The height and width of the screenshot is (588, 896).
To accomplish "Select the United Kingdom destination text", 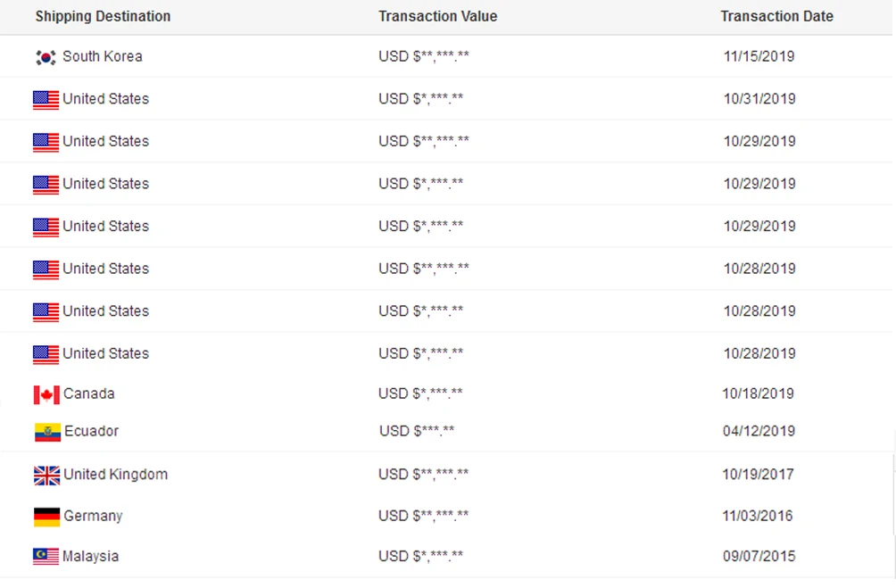I will (115, 474).
